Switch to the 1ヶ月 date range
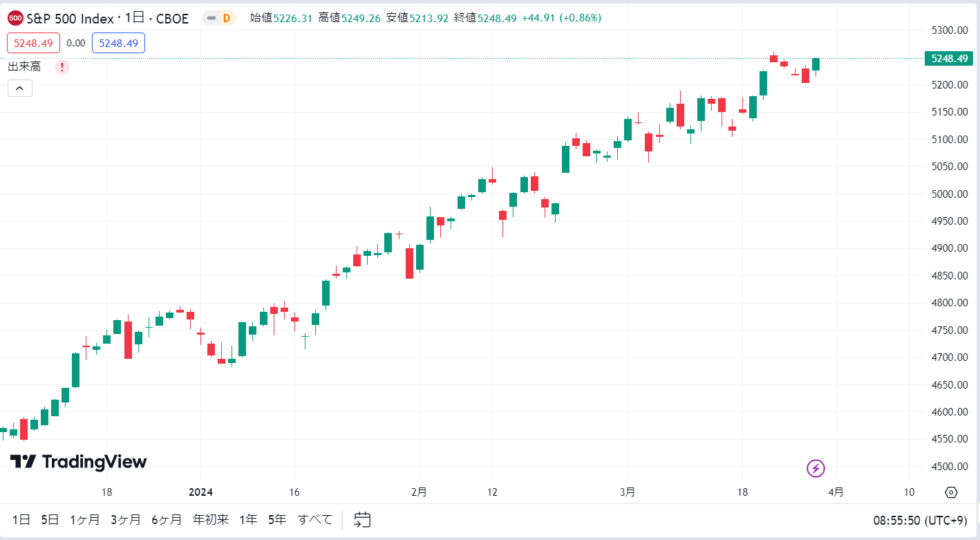Screen dimensions: 980x540 point(85,520)
